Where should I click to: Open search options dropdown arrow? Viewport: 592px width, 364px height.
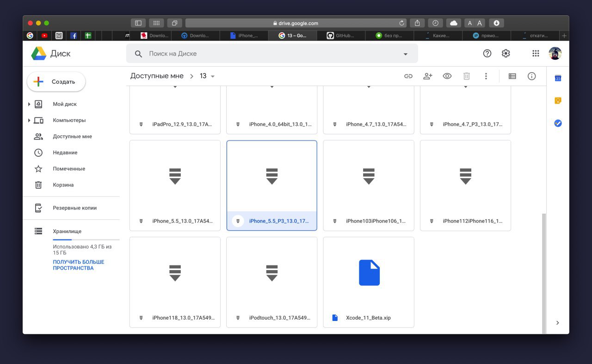(406, 54)
